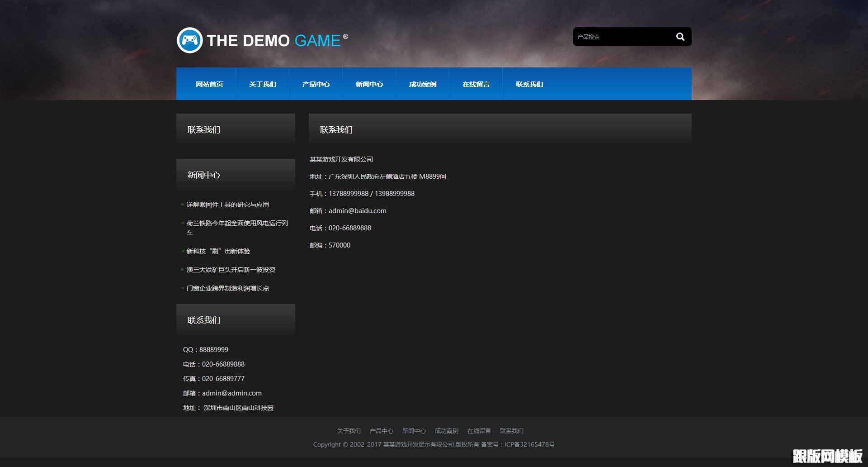
Task: Click the 澳三大铁矿巨头开启新一波投资 news link
Action: pyautogui.click(x=231, y=270)
